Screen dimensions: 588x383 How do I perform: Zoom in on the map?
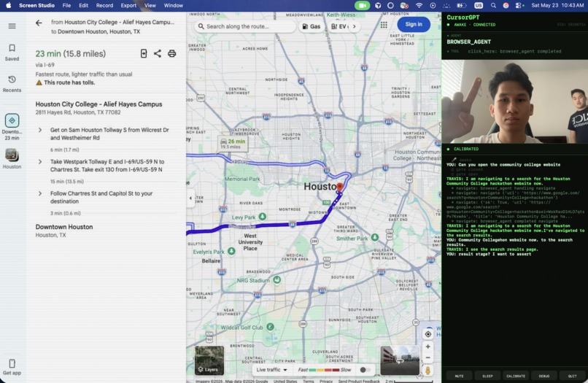point(428,347)
